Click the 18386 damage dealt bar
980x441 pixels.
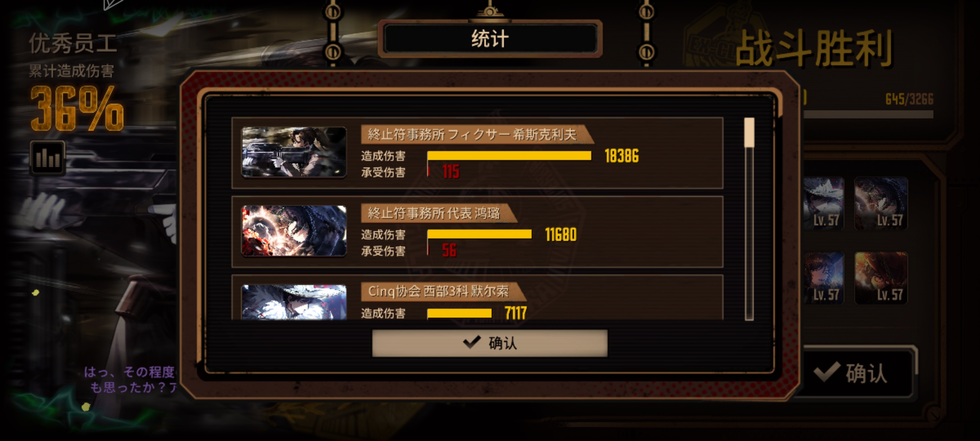(x=509, y=156)
